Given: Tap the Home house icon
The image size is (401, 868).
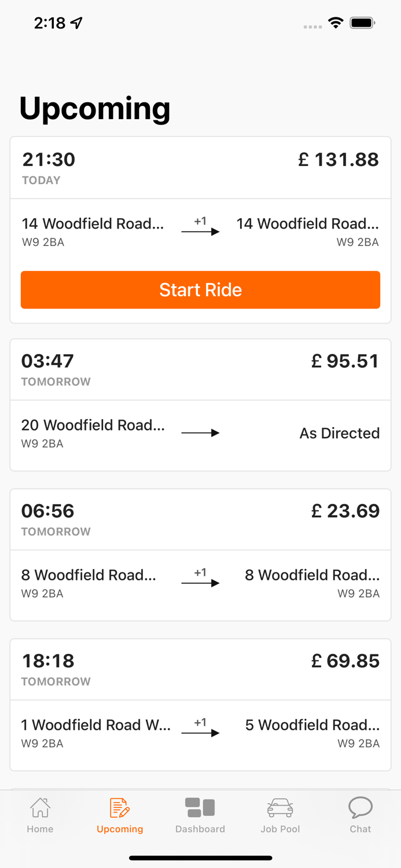Looking at the screenshot, I should 40,808.
